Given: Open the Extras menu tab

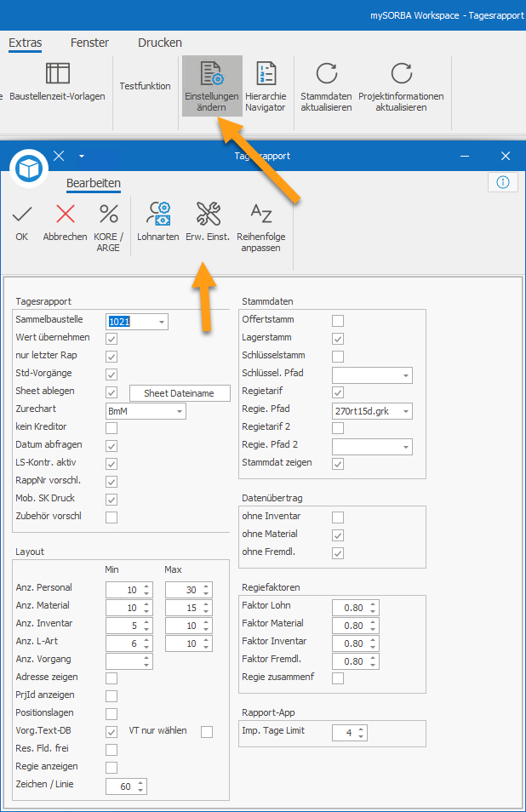Looking at the screenshot, I should point(26,43).
